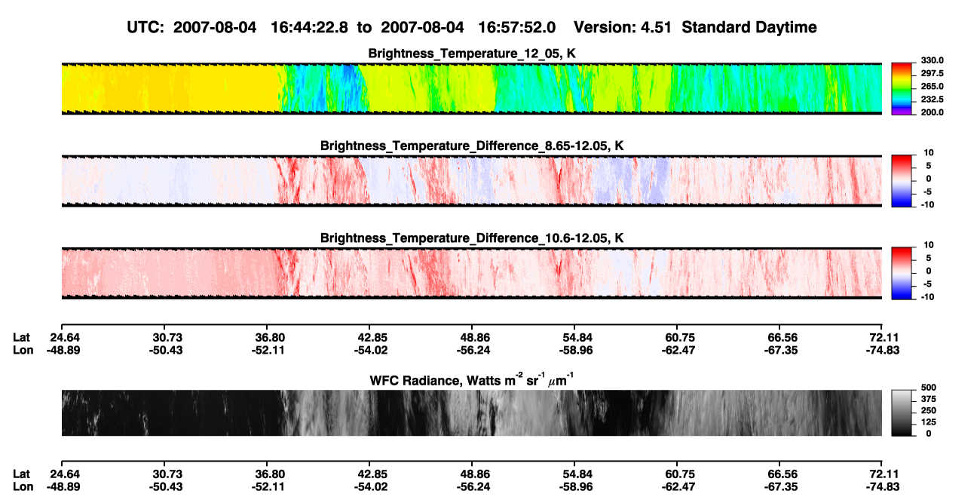980x503 pixels.
Task: Click the red-blue colorbar of the 10.6-12.05 panel
Action: tap(903, 273)
